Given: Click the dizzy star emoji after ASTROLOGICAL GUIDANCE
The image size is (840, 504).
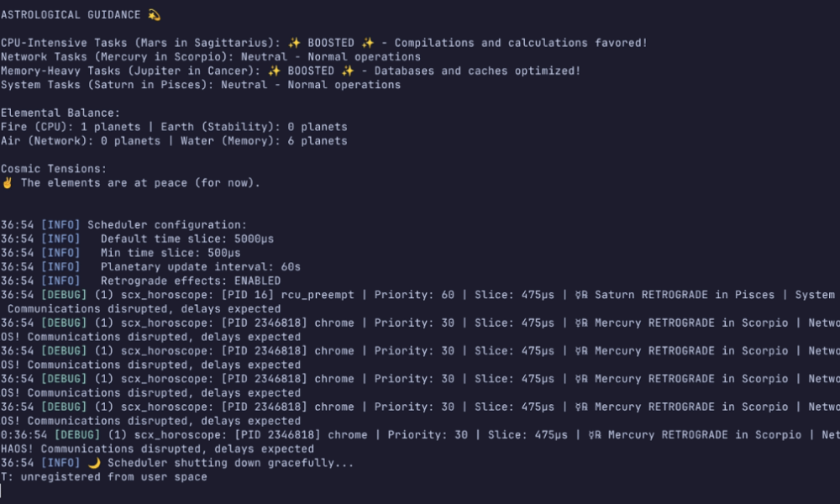Looking at the screenshot, I should click(x=154, y=15).
